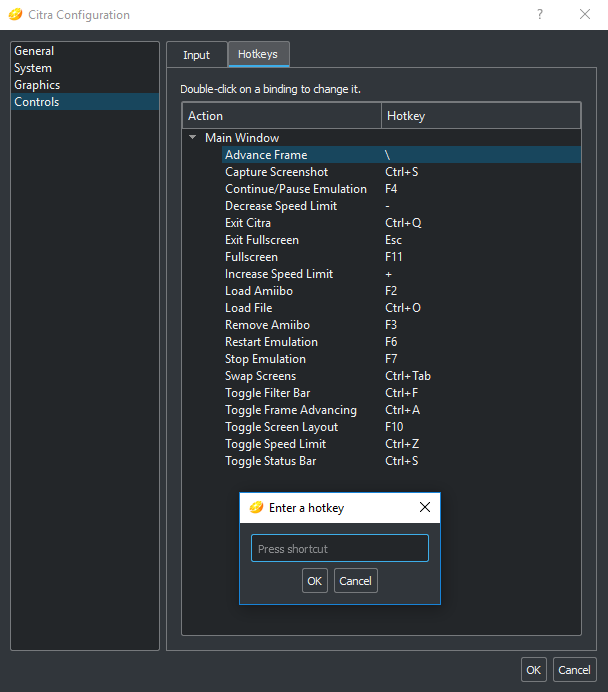Screen dimensions: 608x692
Task: Click the Hotkey column header
Action: point(481,116)
